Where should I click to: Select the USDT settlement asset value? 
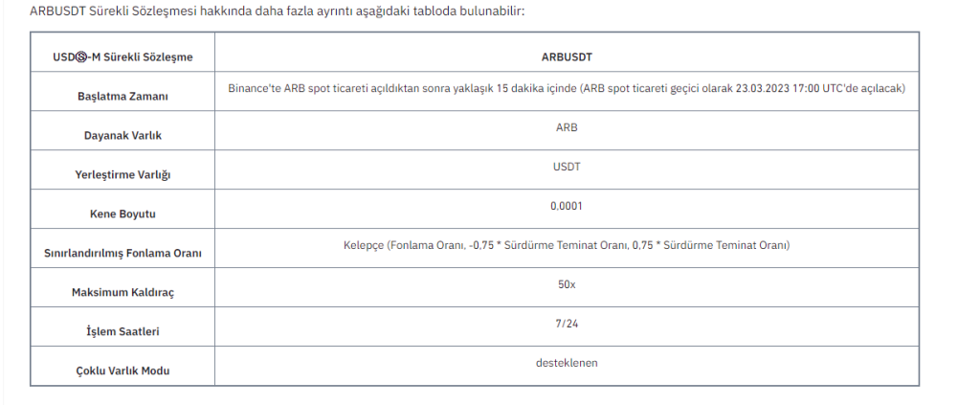(567, 167)
